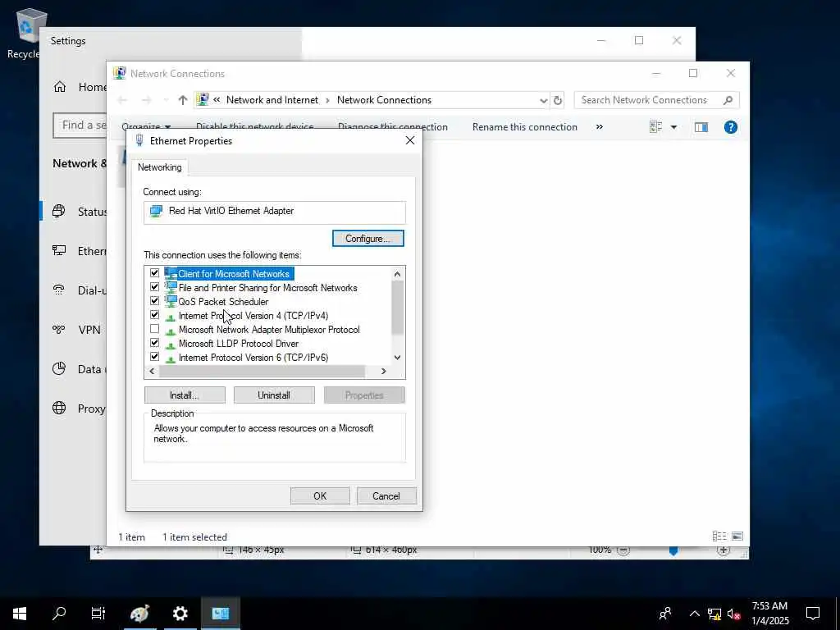The height and width of the screenshot is (630, 840).
Task: Click Rename this connection command
Action: pos(524,127)
